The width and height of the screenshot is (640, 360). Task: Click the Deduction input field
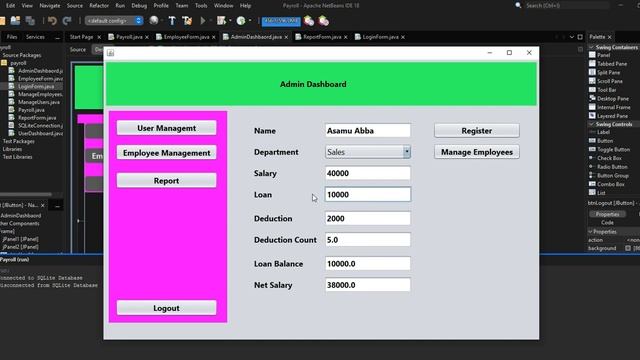[x=368, y=218]
